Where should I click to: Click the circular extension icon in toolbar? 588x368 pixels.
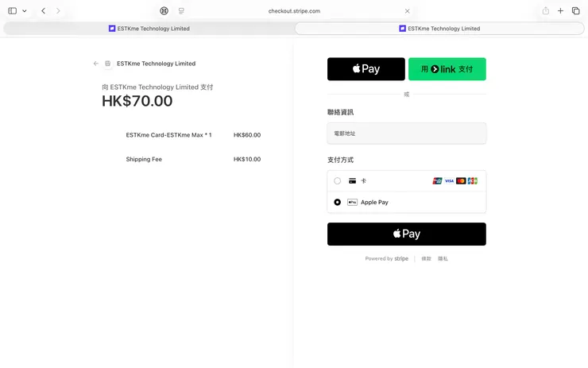click(x=164, y=11)
